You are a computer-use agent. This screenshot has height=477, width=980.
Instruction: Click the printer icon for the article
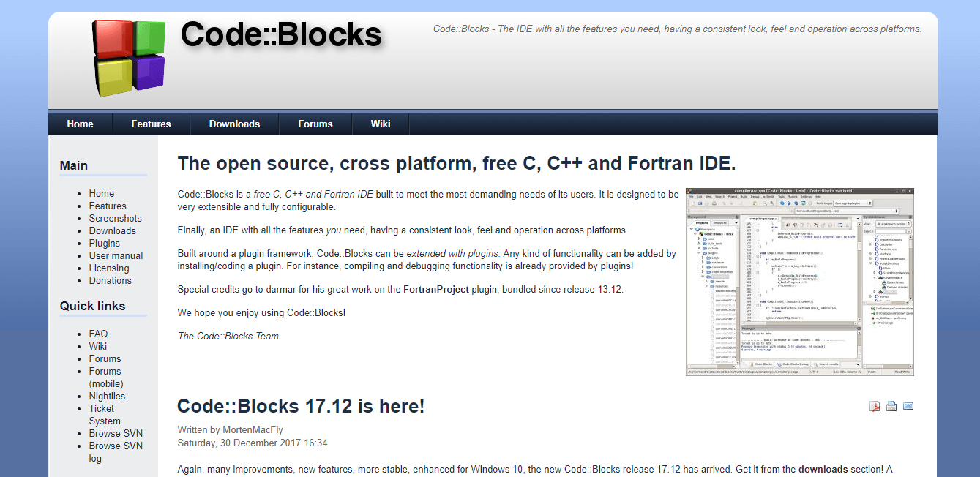click(x=891, y=407)
